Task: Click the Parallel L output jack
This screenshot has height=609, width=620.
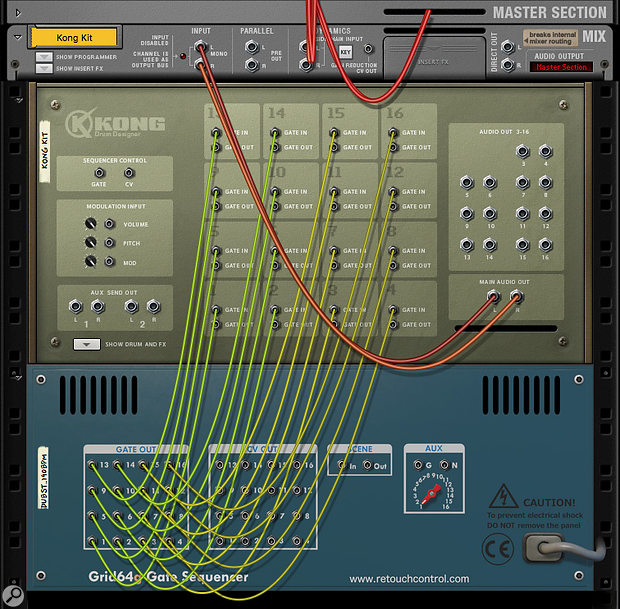Action: tap(252, 47)
